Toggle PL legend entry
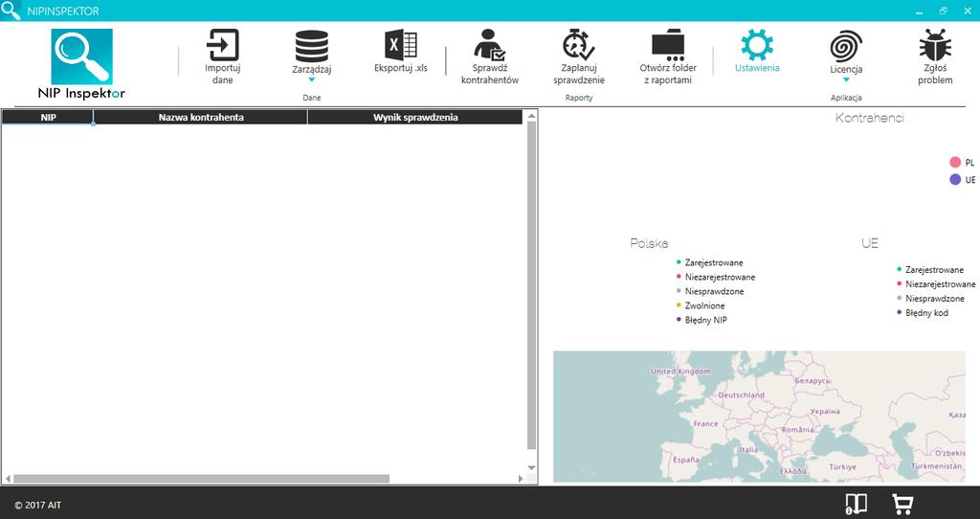This screenshot has height=519, width=980. pyautogui.click(x=962, y=163)
